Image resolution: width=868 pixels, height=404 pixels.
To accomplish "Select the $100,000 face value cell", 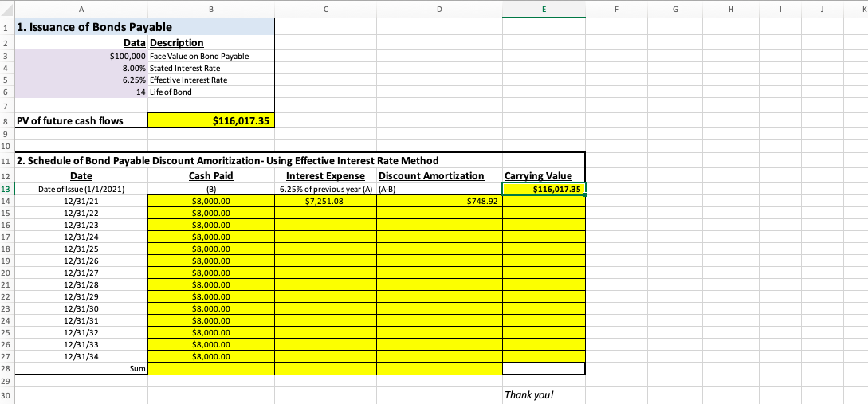I will tap(81, 57).
